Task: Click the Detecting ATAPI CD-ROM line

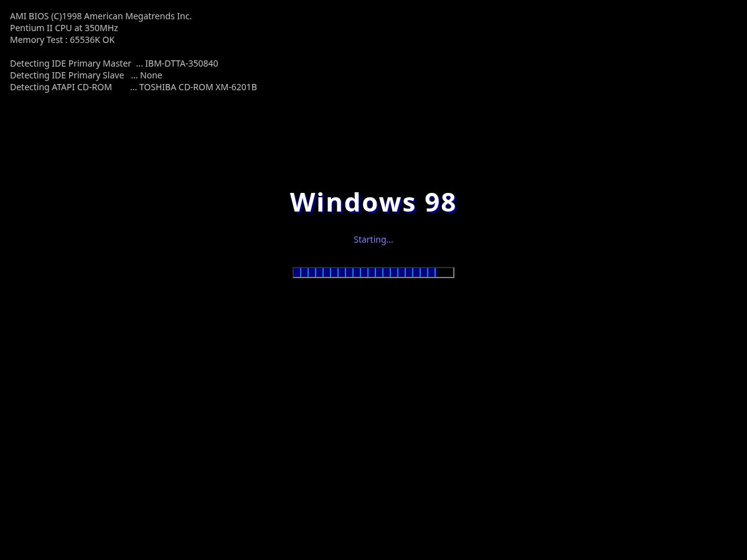Action: [133, 87]
